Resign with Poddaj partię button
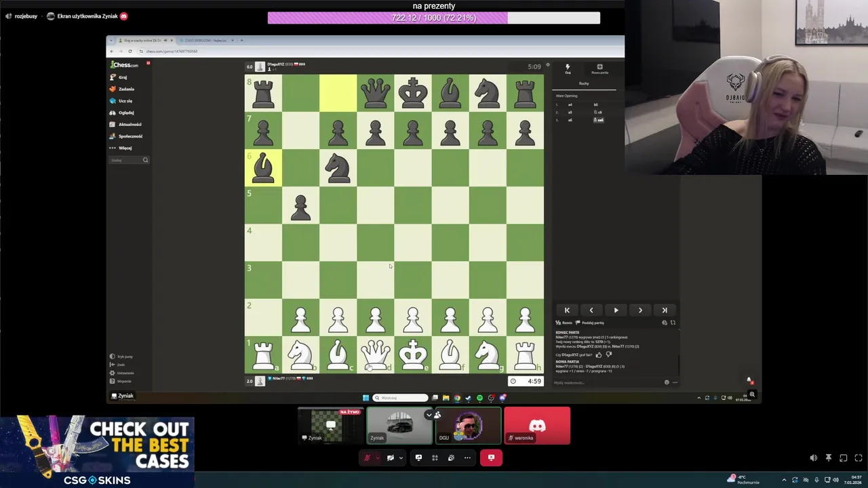Image resolution: width=868 pixels, height=488 pixels. click(590, 323)
